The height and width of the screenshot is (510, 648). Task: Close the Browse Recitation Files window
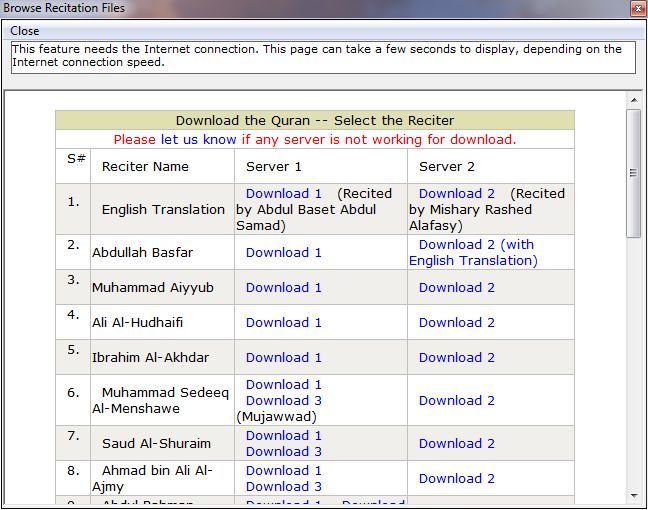638,8
